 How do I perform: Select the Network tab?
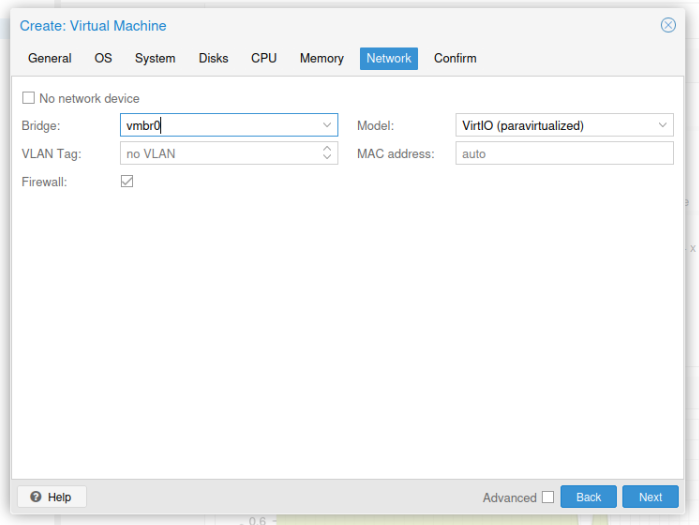(389, 58)
